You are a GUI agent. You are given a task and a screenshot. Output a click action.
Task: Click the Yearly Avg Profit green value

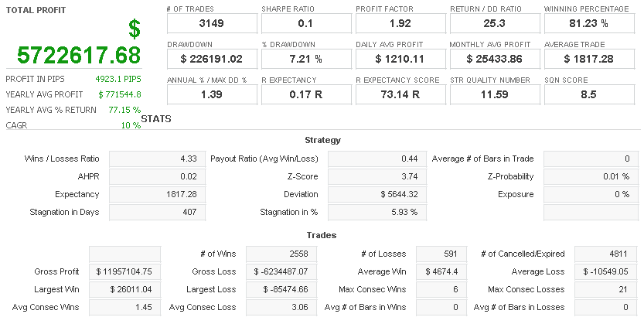click(x=120, y=94)
